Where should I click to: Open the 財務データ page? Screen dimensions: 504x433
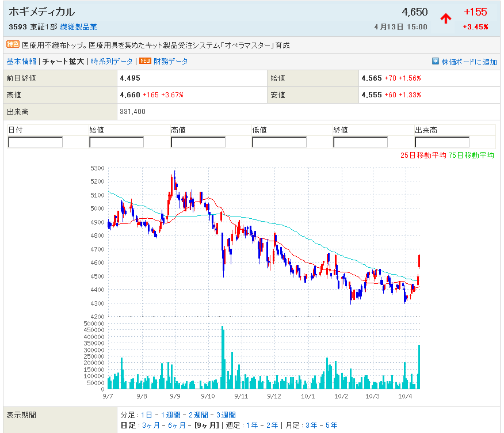[x=171, y=62]
